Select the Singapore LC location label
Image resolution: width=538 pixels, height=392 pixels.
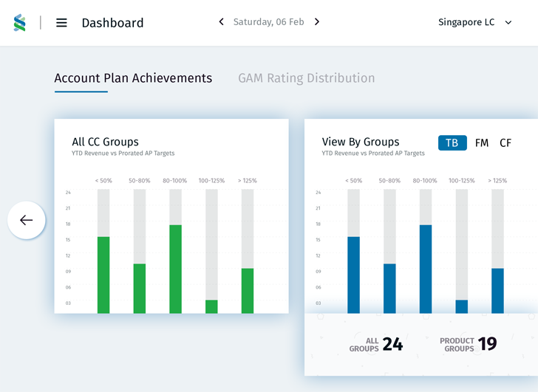coord(466,22)
